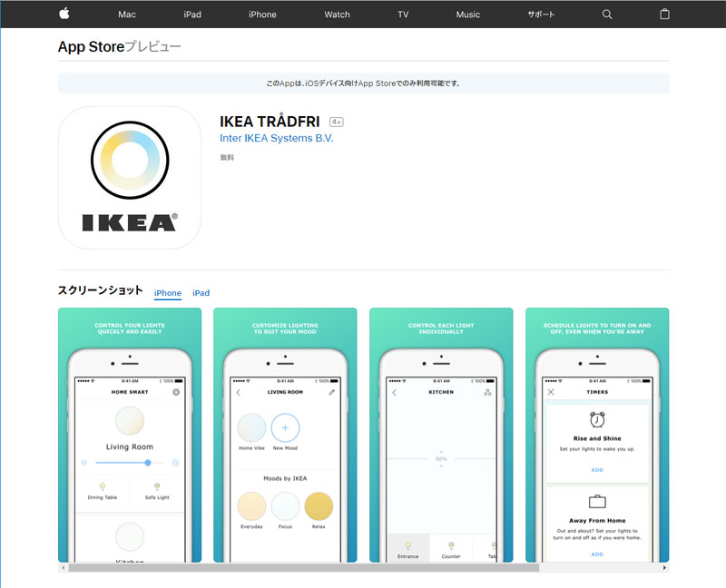Open the Music menu item
The height and width of the screenshot is (588, 726).
(x=468, y=15)
